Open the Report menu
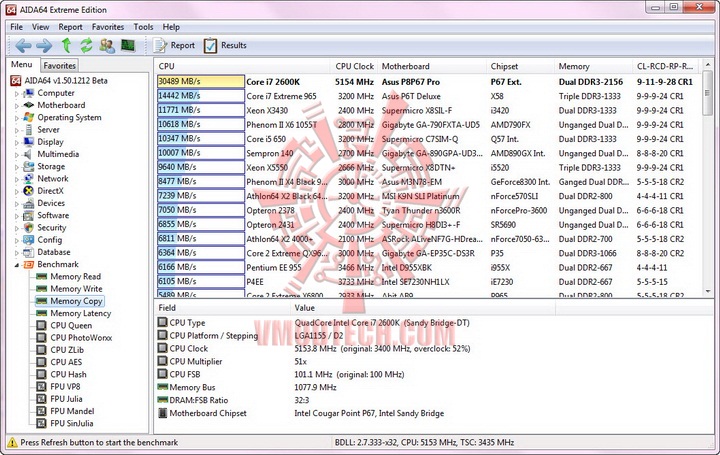The height and width of the screenshot is (455, 720). pos(70,27)
